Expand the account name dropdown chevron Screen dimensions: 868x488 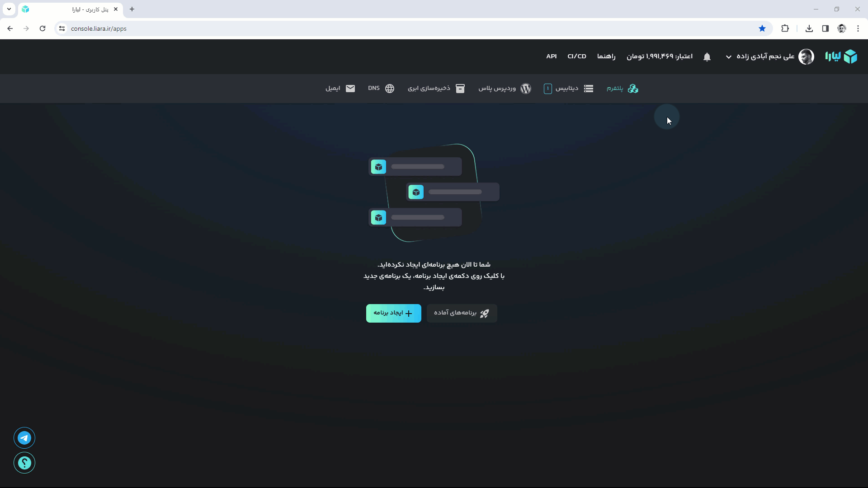[729, 57]
